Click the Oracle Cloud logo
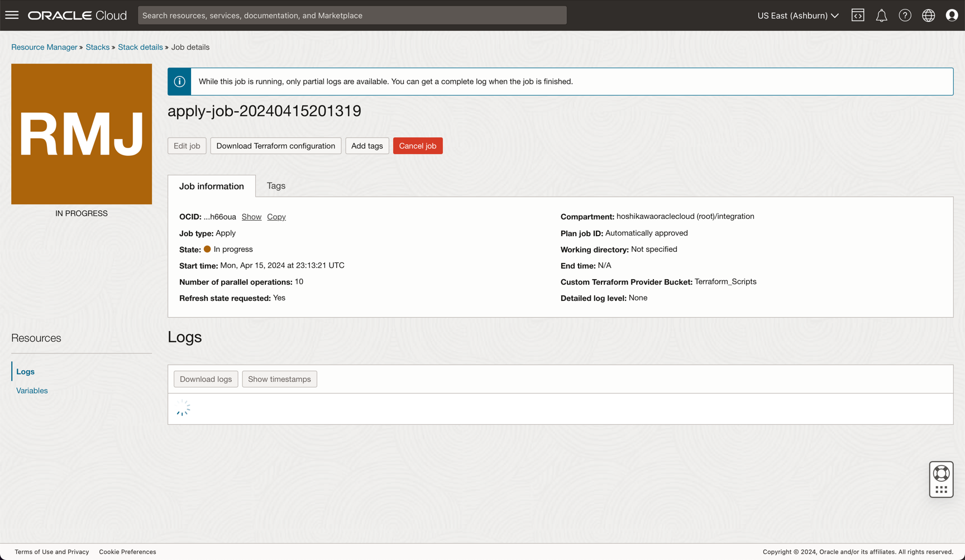Image resolution: width=965 pixels, height=560 pixels. point(78,15)
